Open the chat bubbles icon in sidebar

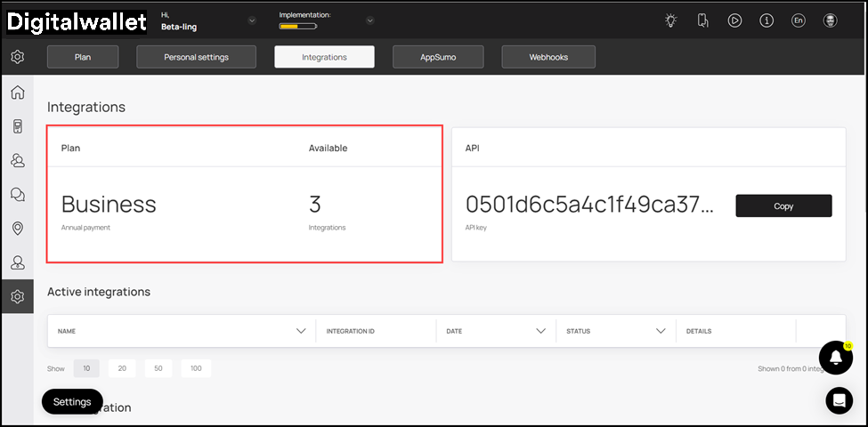(x=17, y=194)
